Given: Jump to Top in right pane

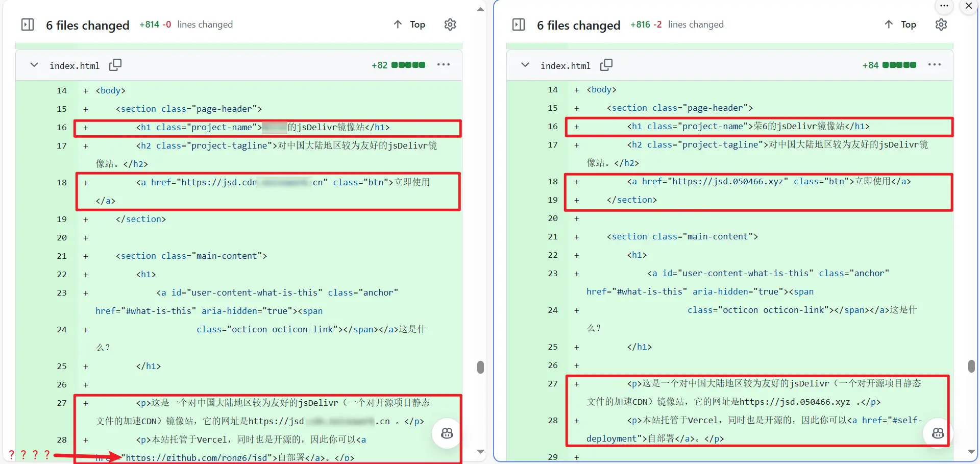Looking at the screenshot, I should (x=908, y=25).
